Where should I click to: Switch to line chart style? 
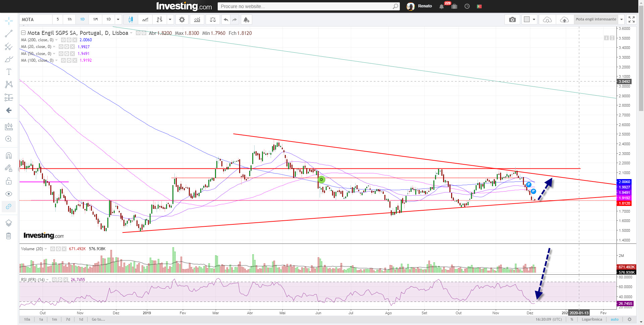(145, 19)
